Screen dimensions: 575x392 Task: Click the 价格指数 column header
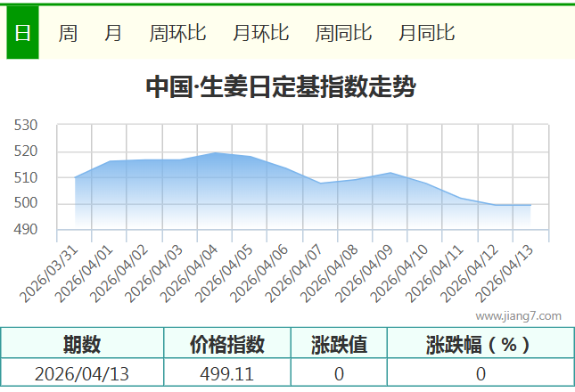click(227, 344)
